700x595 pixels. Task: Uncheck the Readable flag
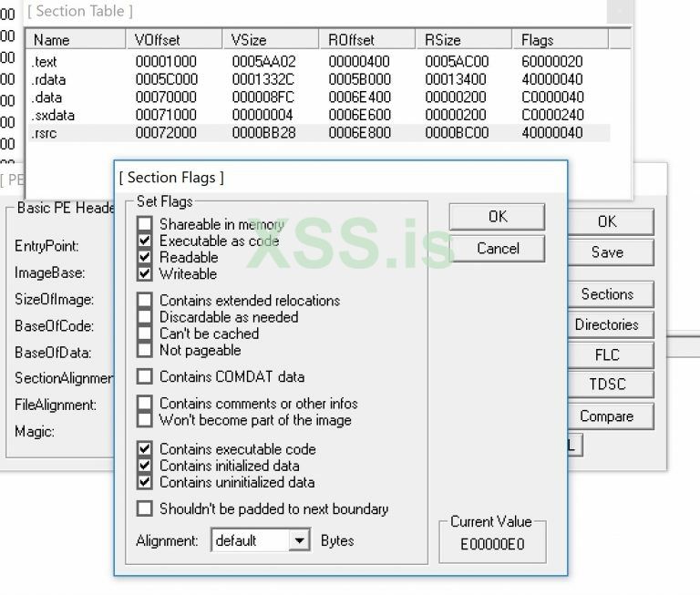click(145, 257)
